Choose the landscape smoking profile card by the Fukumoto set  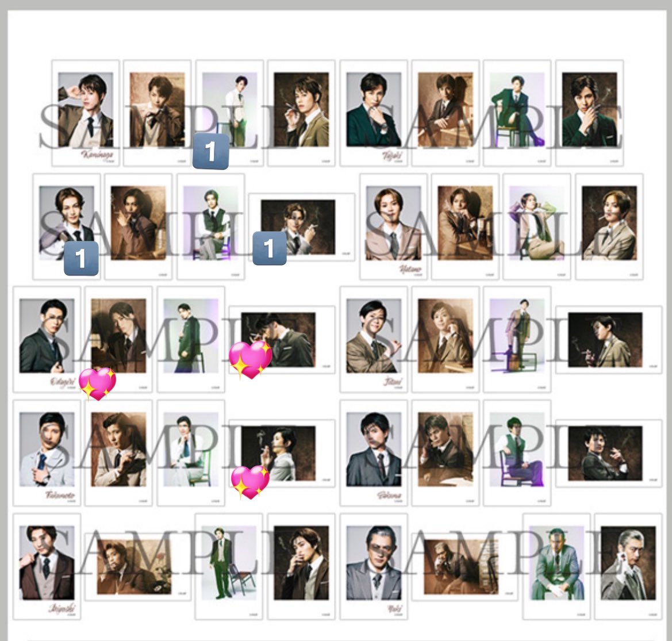(x=282, y=454)
